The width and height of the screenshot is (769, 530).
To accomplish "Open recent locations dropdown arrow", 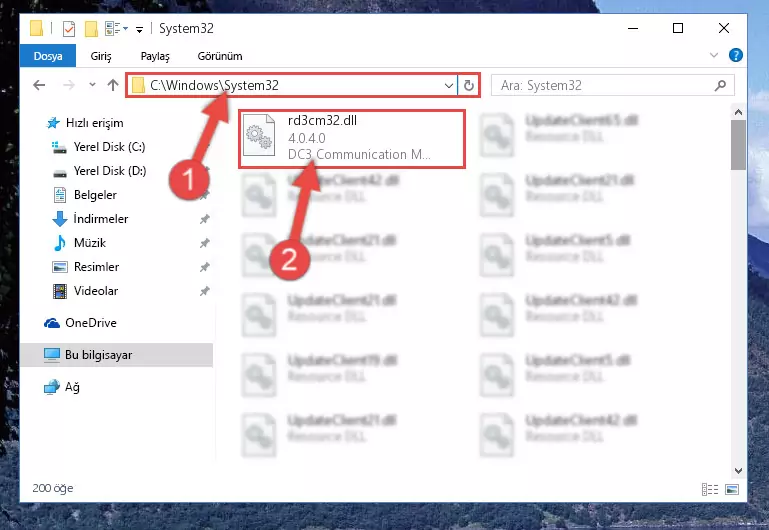I will tap(92, 85).
